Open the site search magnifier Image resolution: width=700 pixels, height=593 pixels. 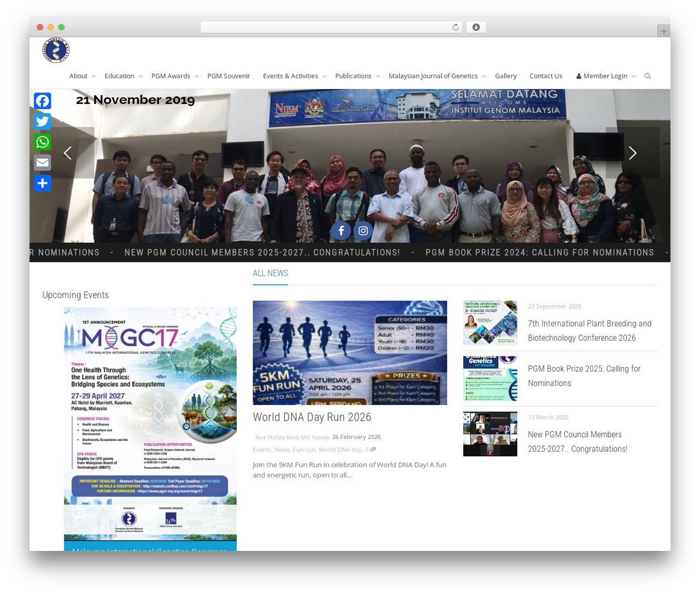pyautogui.click(x=648, y=76)
